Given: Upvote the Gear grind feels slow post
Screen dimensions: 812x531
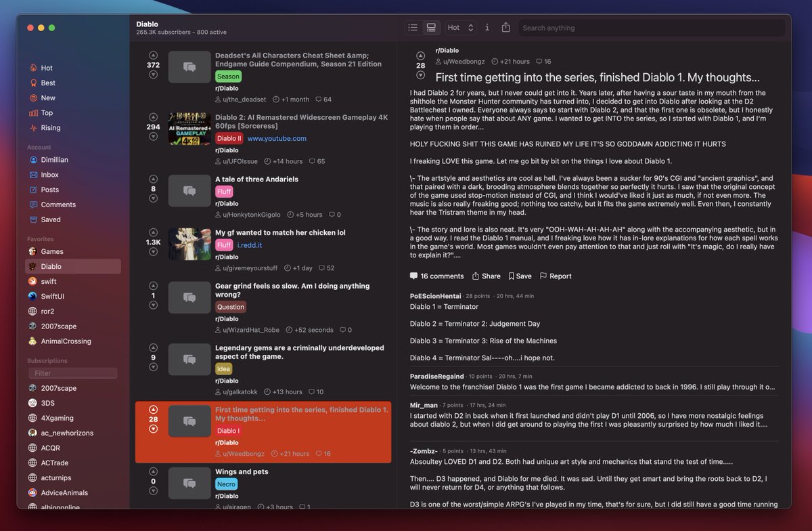Looking at the screenshot, I should (153, 286).
